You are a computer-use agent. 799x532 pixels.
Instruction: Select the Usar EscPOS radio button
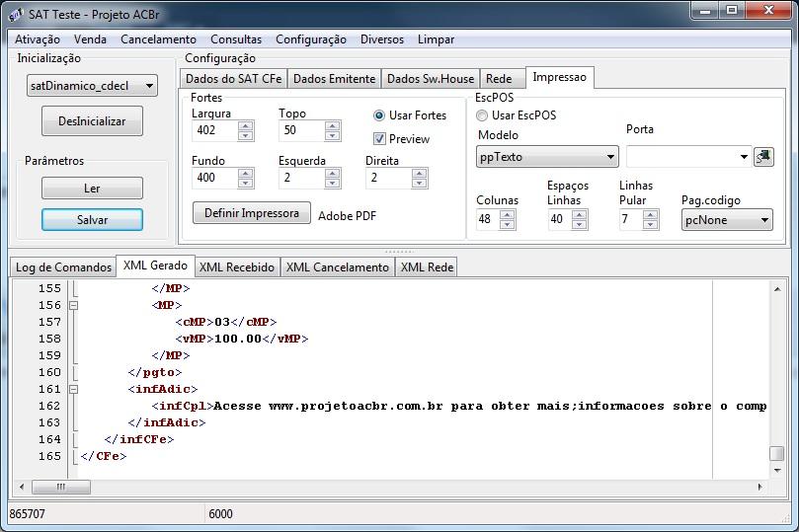(x=482, y=115)
